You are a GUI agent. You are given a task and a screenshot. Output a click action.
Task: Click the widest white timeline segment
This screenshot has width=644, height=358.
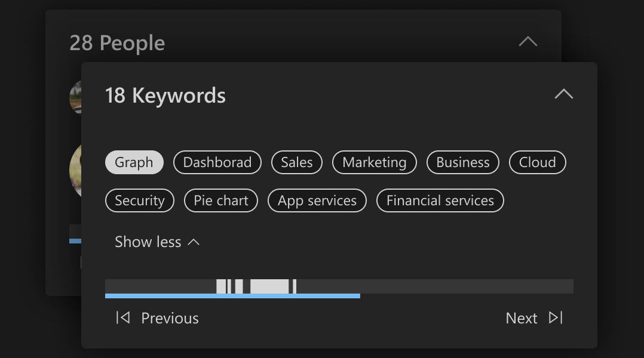[269, 286]
